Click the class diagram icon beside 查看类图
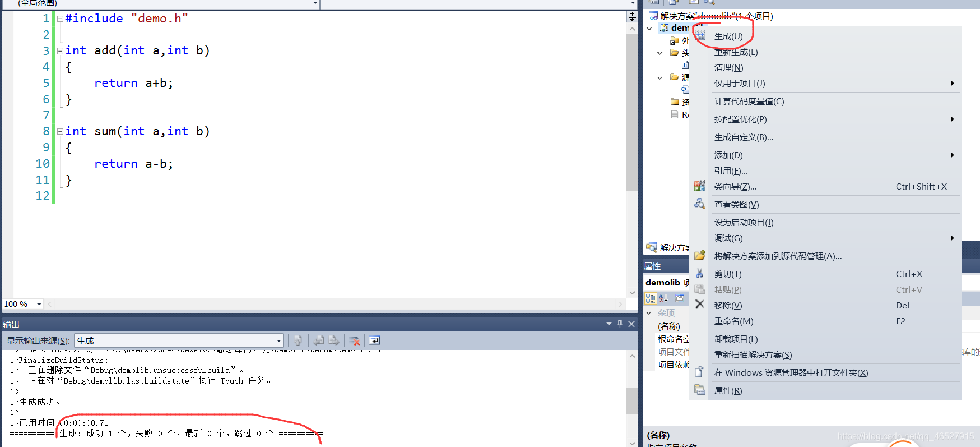The width and height of the screenshot is (980, 447). click(x=700, y=204)
